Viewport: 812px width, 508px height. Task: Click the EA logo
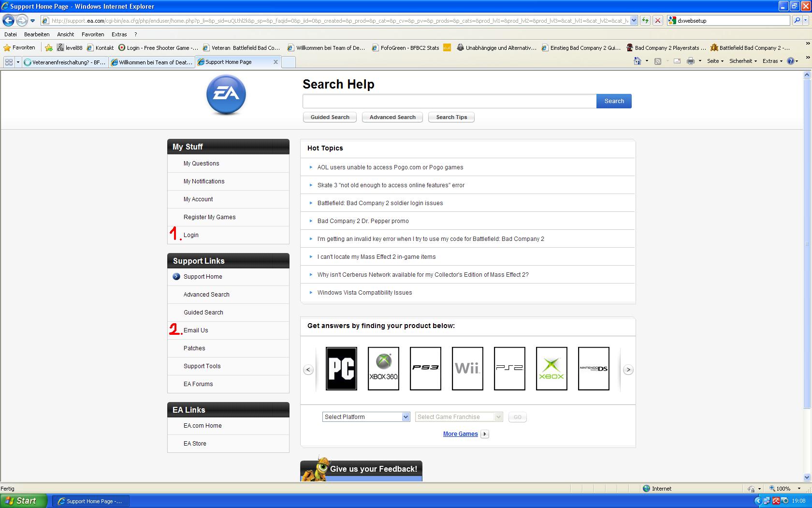point(226,95)
